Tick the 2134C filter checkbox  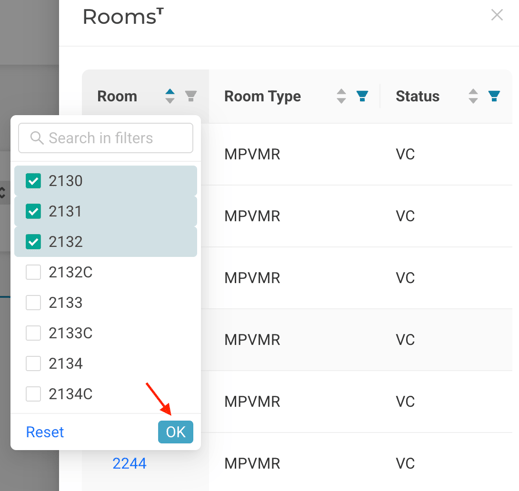[33, 394]
